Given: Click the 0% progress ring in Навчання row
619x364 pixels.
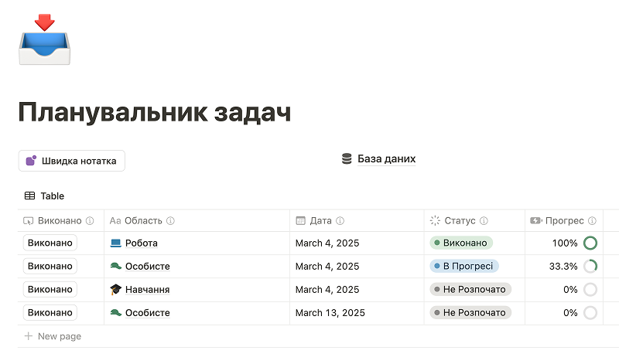Looking at the screenshot, I should [x=590, y=290].
